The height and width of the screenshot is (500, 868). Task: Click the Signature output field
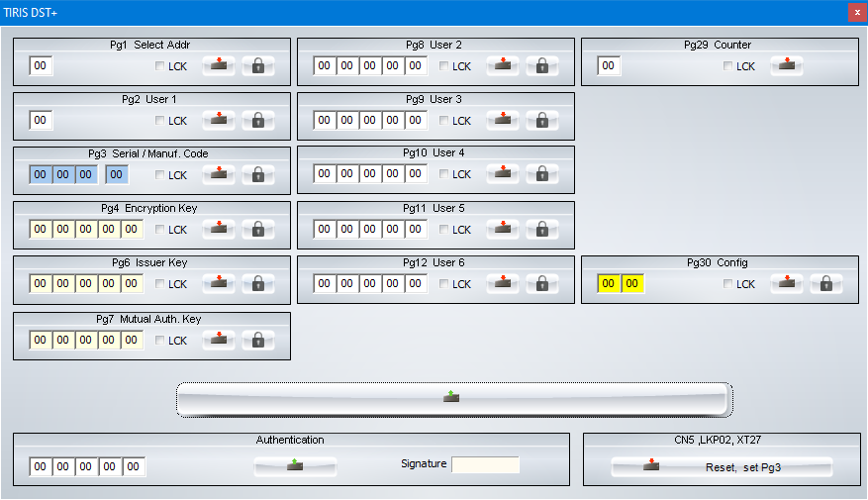pyautogui.click(x=486, y=464)
